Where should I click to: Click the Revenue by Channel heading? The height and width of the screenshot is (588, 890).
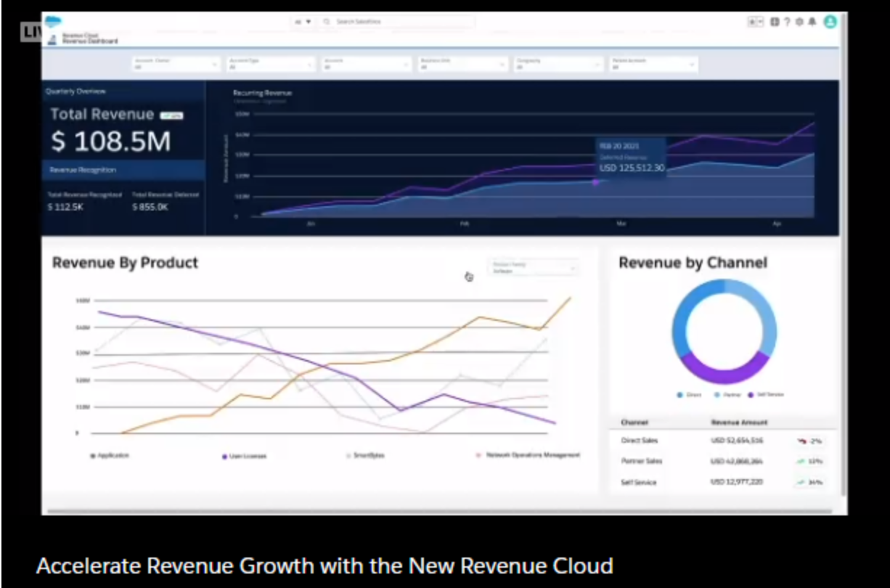tap(693, 263)
